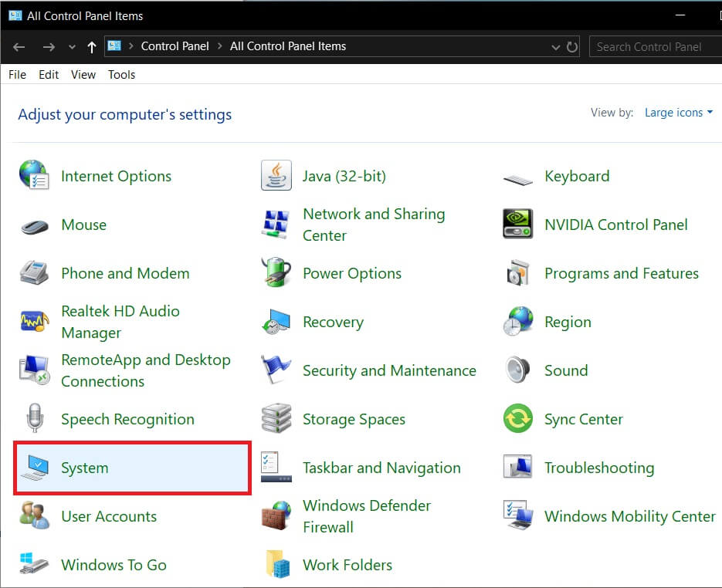
Task: Open the recent locations dropdown chevron
Action: [72, 46]
